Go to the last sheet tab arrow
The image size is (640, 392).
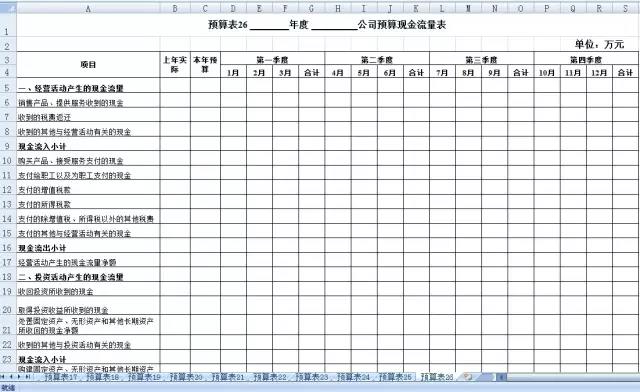click(27, 376)
